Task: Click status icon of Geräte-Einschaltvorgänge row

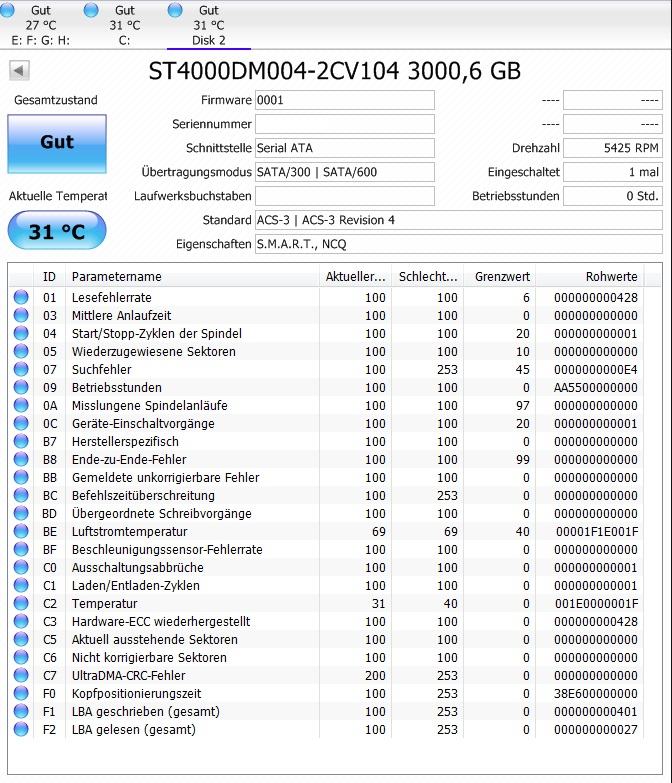Action: (x=21, y=423)
